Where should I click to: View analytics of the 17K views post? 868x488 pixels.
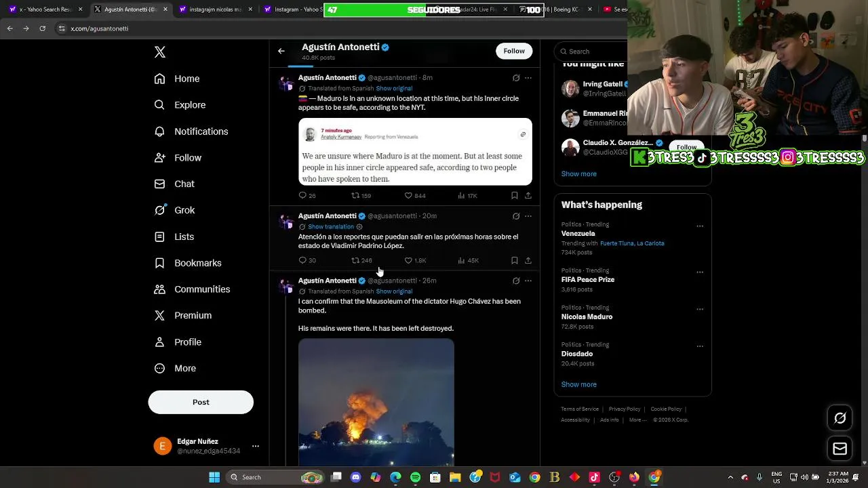coord(468,196)
